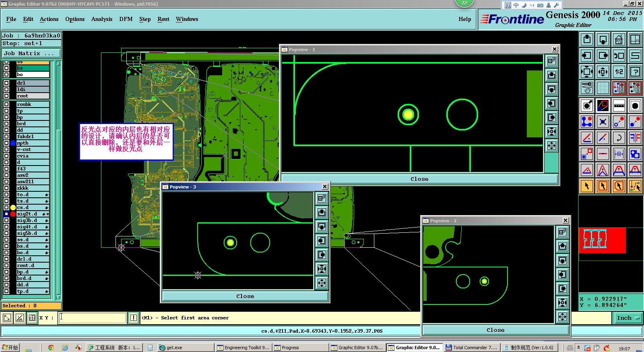The image size is (644, 352).
Task: Click the zoom in arrows icon
Action: 587,72
